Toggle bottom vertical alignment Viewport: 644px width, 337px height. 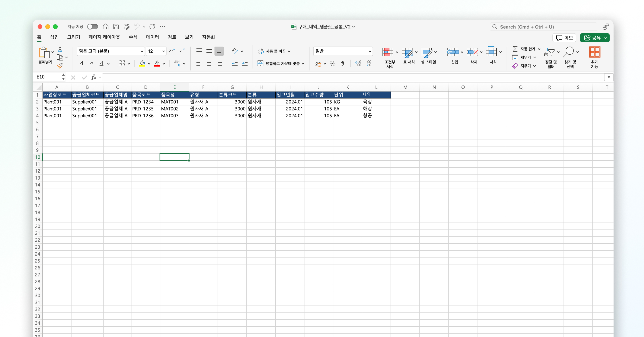tap(219, 51)
